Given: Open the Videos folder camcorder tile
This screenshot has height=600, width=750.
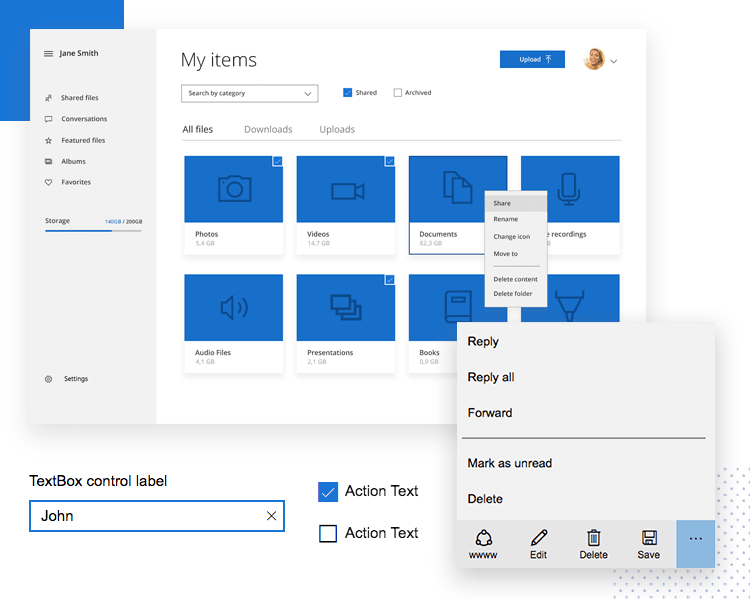Looking at the screenshot, I should 346,189.
